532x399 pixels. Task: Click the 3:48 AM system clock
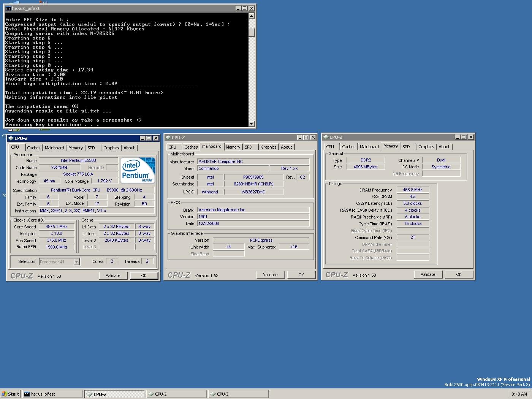click(x=519, y=394)
